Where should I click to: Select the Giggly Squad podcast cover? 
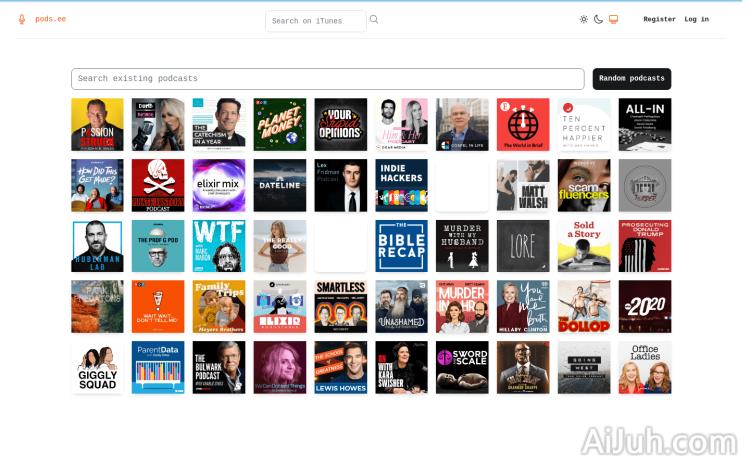97,368
